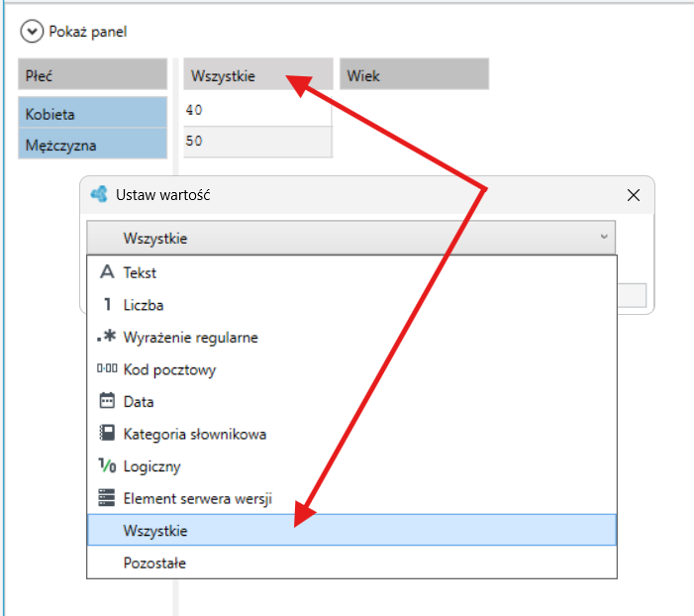Close the Ustaw wartość dialog
The height and width of the screenshot is (616, 694).
click(x=634, y=195)
